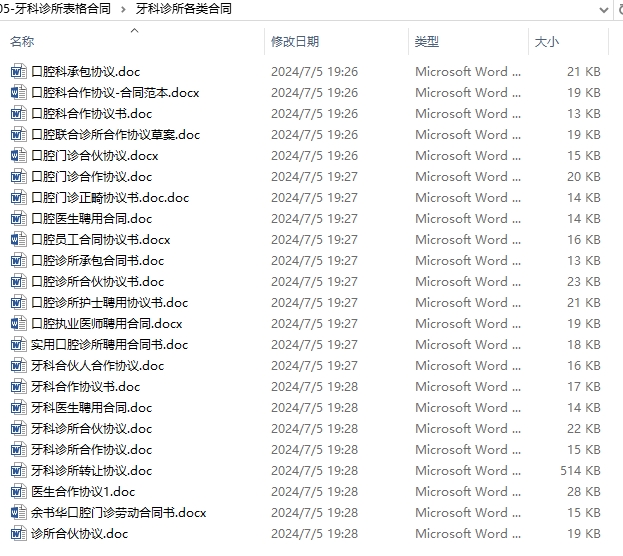Click the Word icon for 口腔科承包协议.doc
The height and width of the screenshot is (556, 623).
[x=18, y=72]
